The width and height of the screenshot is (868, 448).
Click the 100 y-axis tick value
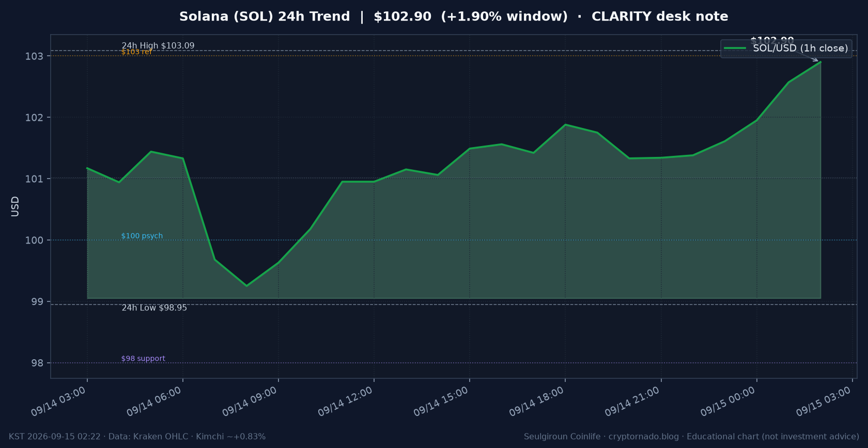[x=35, y=241]
